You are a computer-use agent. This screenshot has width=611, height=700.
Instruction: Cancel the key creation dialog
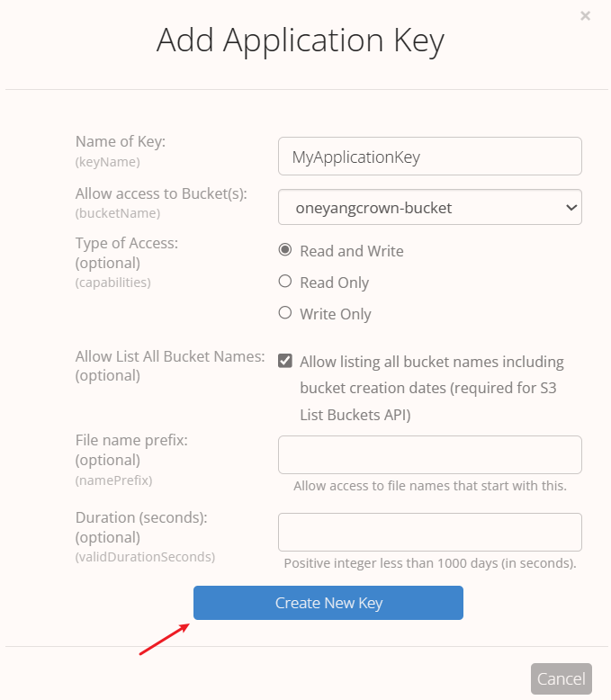click(562, 678)
